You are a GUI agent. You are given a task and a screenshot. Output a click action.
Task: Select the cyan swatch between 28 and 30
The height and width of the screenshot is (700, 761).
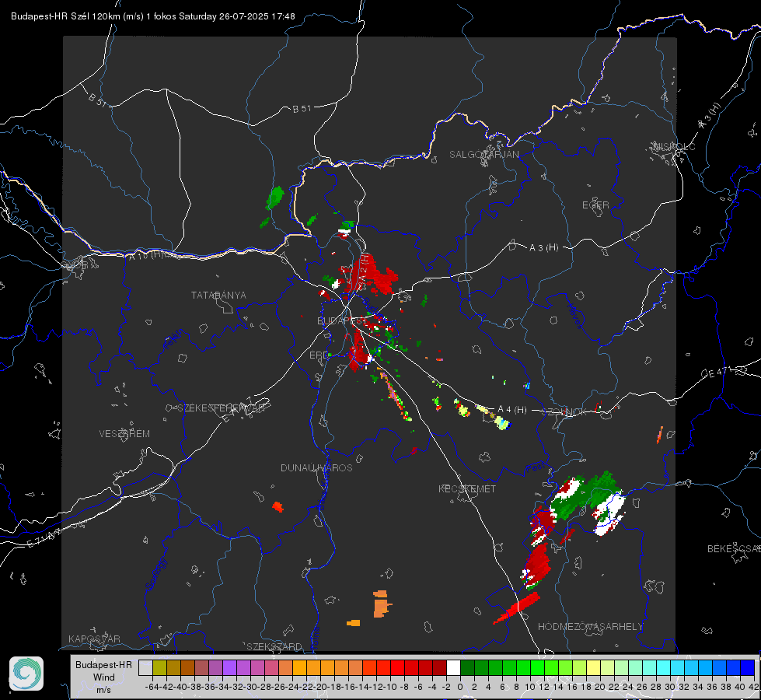(x=664, y=667)
